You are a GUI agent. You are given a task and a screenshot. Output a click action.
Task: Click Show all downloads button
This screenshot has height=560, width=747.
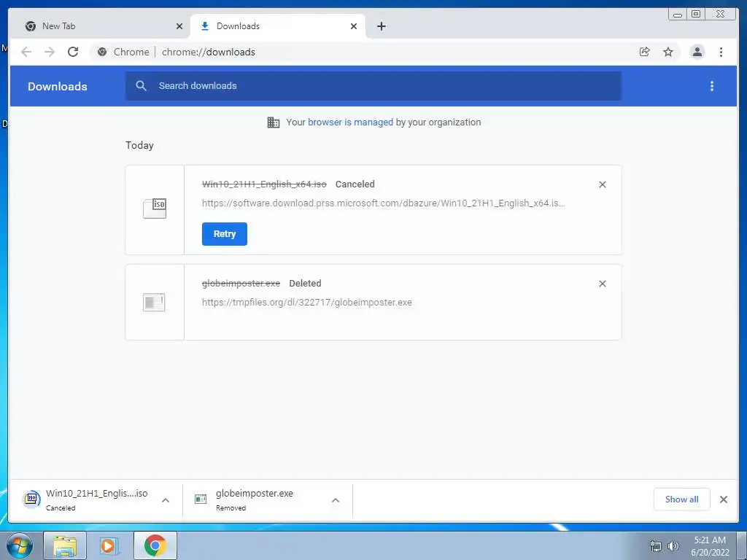(682, 499)
